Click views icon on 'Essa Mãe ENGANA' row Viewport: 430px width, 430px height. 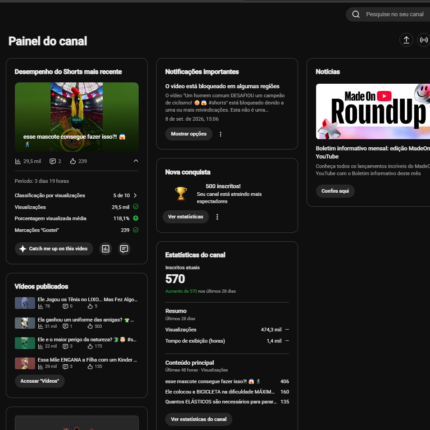tap(40, 367)
